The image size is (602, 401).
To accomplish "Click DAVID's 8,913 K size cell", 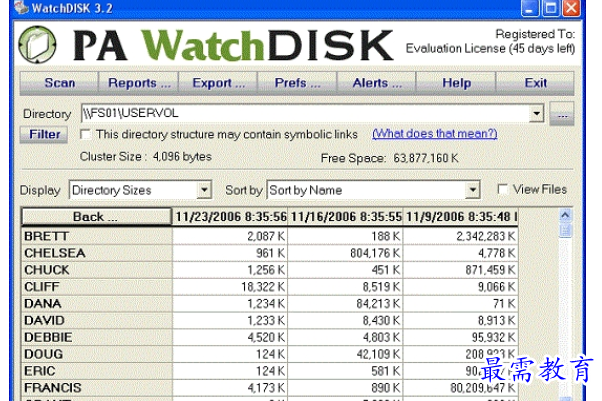I will (x=460, y=320).
